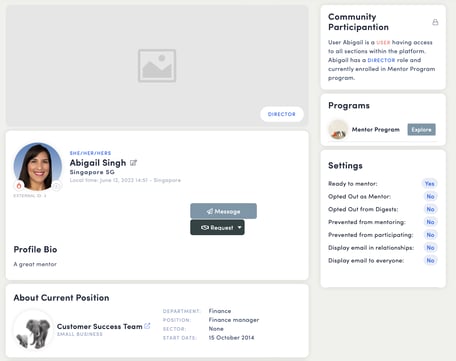Click the Local time line
Image resolution: width=456 pixels, height=361 pixels.
tap(125, 180)
